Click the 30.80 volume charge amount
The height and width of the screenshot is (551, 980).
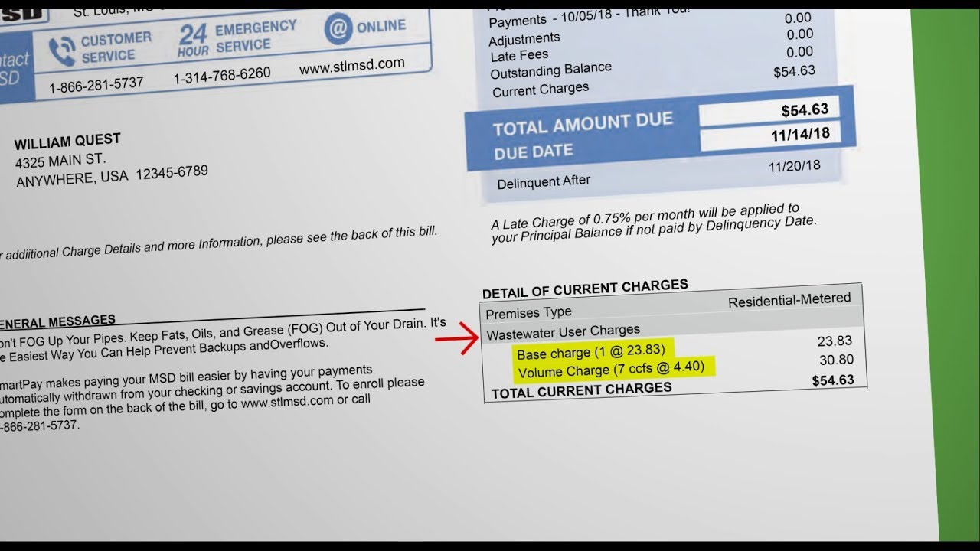[836, 360]
